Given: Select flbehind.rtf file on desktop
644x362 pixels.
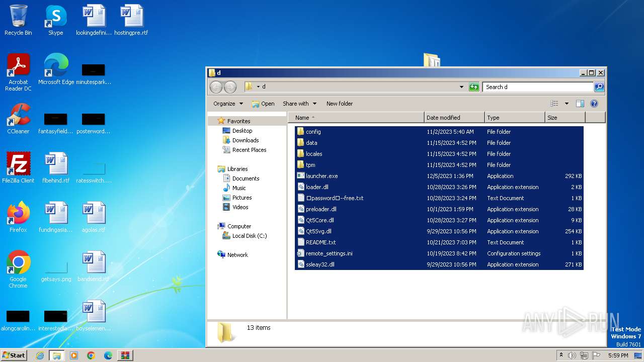Looking at the screenshot, I should click(x=56, y=168).
